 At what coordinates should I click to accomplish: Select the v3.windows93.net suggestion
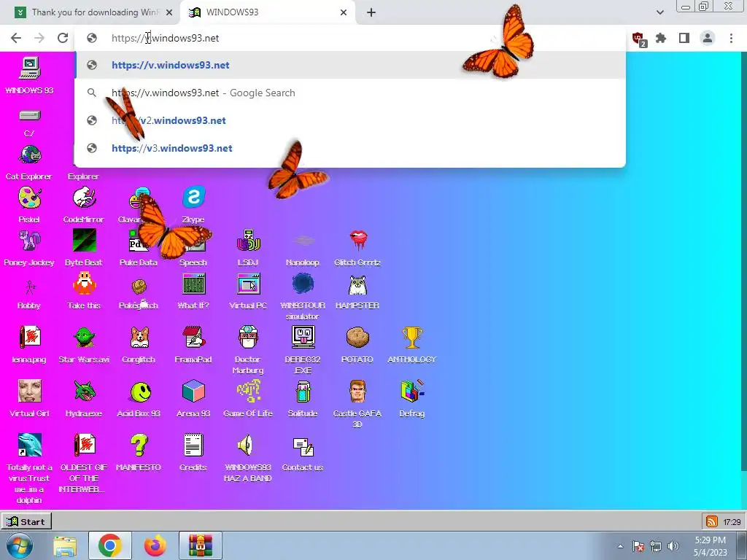350,148
